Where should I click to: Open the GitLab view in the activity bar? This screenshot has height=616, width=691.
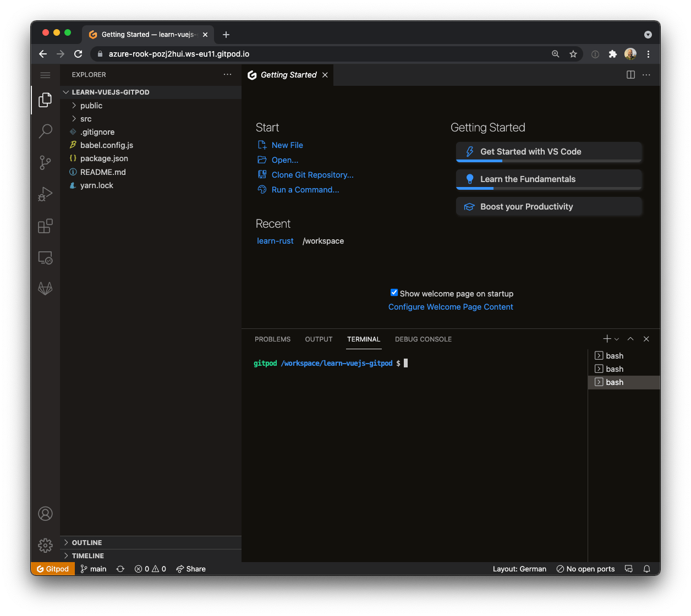click(x=45, y=288)
